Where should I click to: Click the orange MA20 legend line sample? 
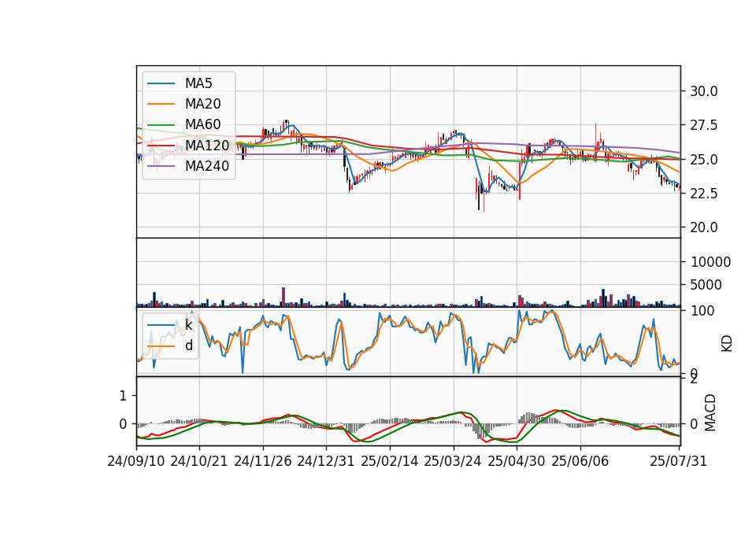pos(161,104)
